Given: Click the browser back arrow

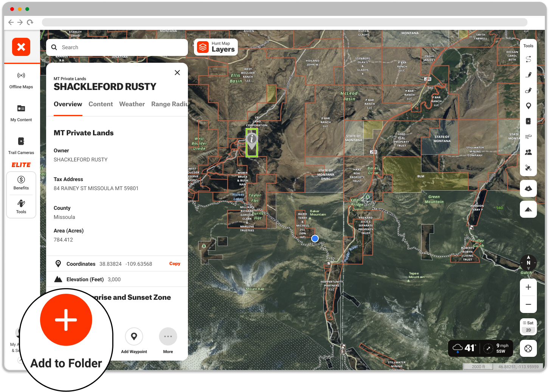Looking at the screenshot, I should (x=11, y=22).
